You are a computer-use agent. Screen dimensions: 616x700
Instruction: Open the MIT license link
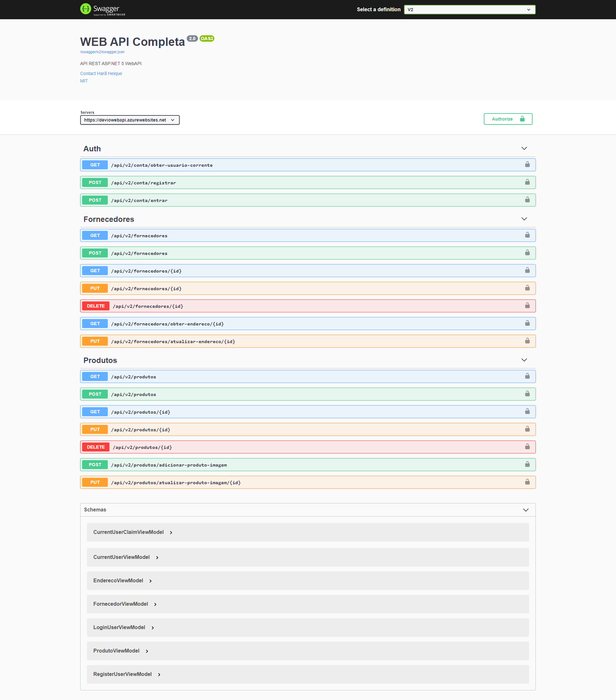84,81
